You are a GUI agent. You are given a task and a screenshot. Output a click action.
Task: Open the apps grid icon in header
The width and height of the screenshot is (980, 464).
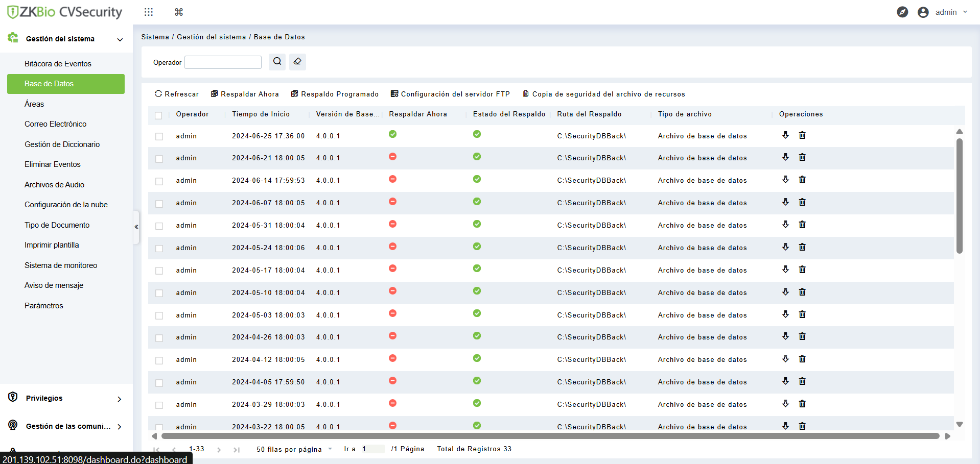[x=149, y=12]
